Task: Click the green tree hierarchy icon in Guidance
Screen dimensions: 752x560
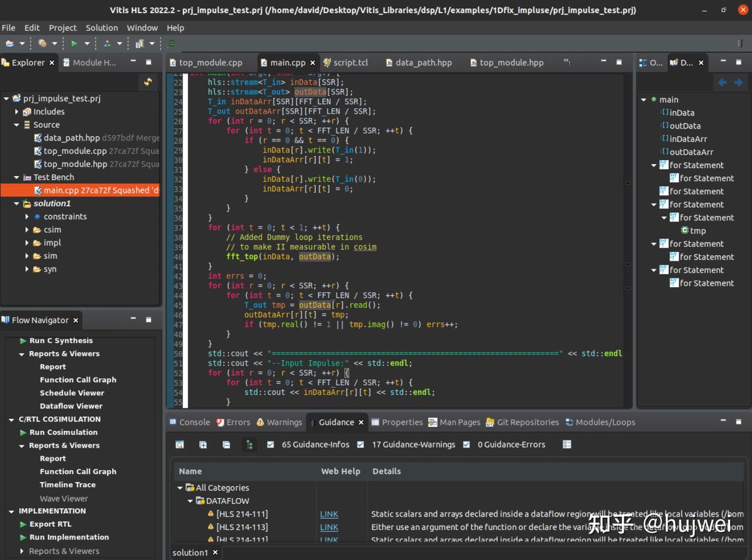Action: point(250,445)
